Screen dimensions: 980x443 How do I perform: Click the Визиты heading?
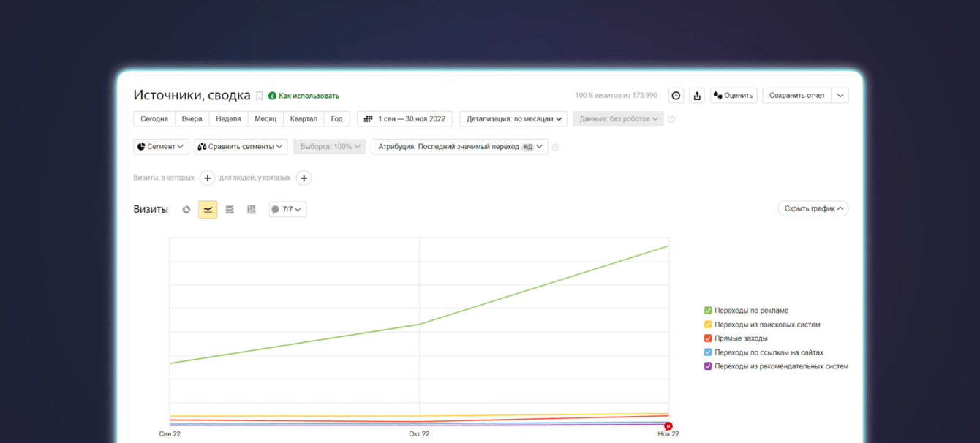coord(151,209)
